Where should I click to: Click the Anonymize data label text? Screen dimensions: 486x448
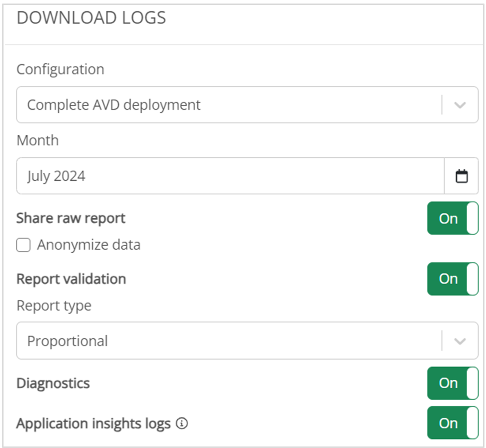[x=88, y=245]
